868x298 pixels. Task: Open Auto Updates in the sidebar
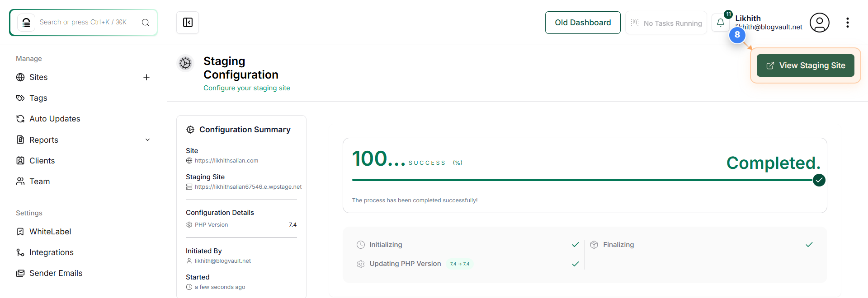55,119
